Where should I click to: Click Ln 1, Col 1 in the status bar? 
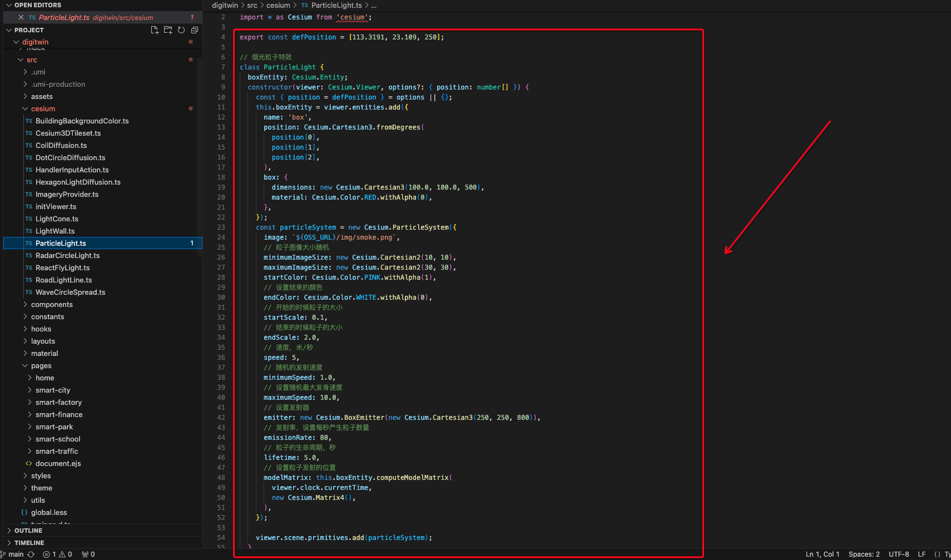pos(823,554)
